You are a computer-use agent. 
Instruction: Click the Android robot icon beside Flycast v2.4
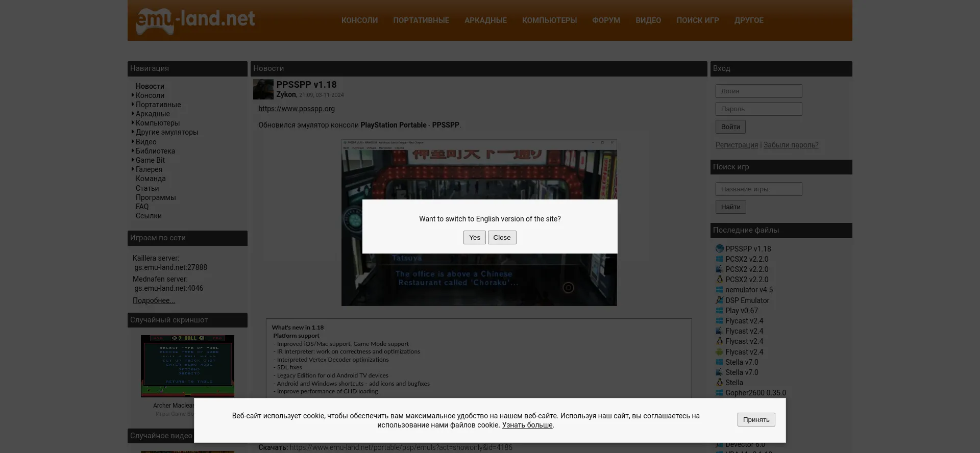[x=719, y=352]
